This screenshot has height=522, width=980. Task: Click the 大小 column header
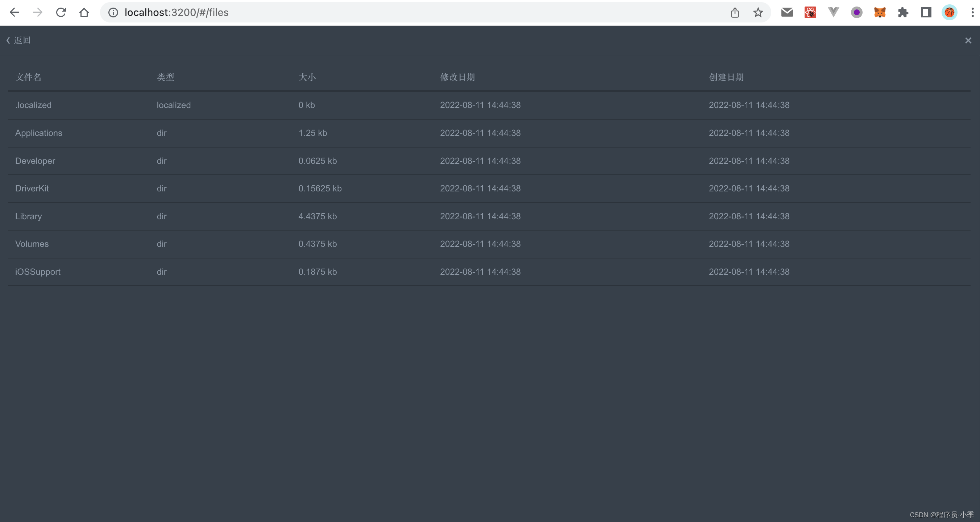coord(307,77)
